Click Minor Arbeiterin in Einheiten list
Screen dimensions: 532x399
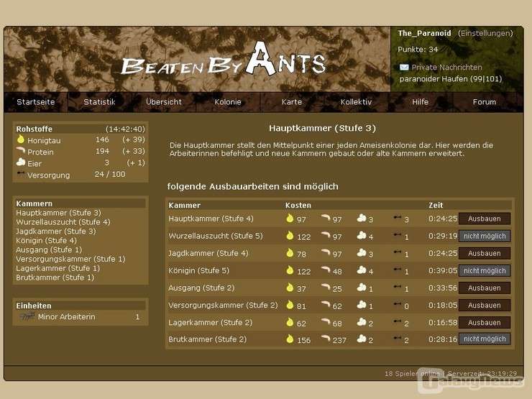pyautogui.click(x=66, y=317)
